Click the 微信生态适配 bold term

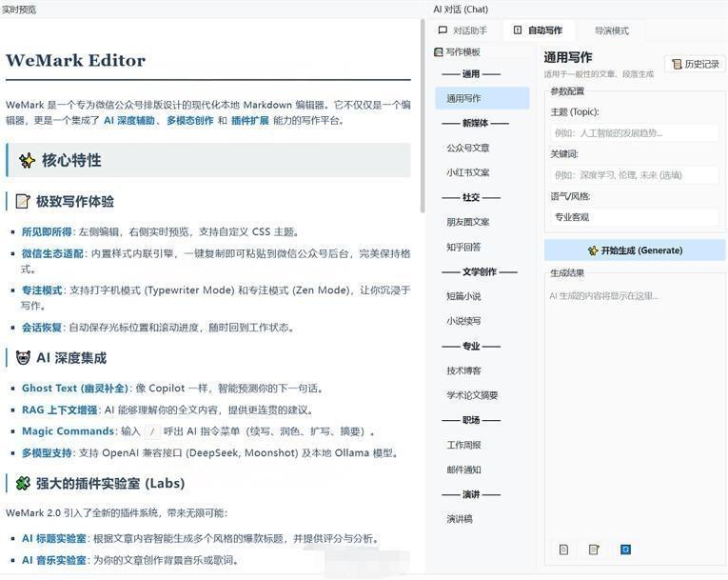(x=52, y=253)
